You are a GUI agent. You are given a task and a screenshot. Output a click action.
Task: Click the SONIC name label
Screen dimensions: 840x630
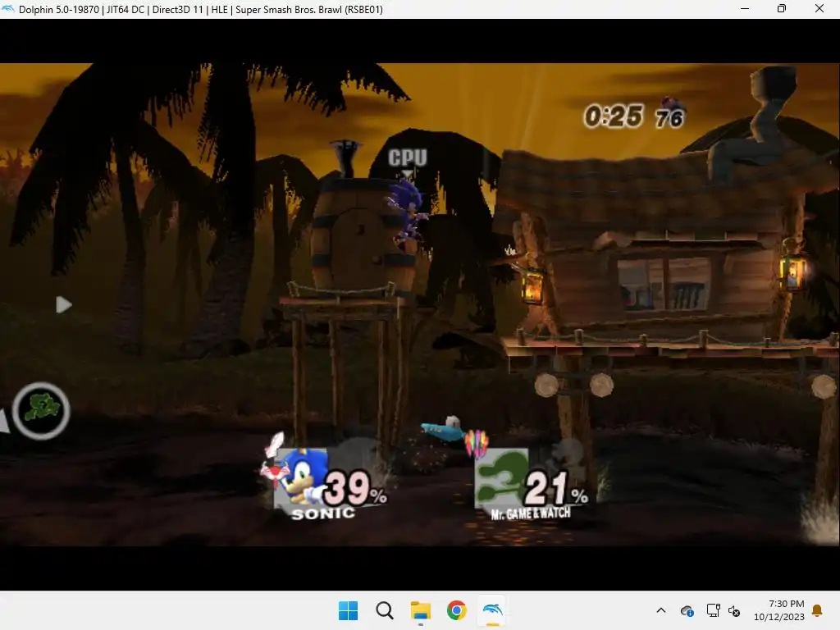pos(323,514)
